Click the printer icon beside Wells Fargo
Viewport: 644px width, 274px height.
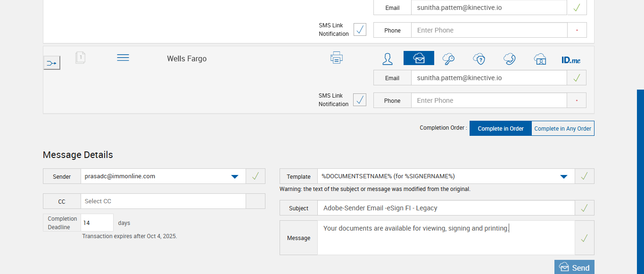click(337, 58)
